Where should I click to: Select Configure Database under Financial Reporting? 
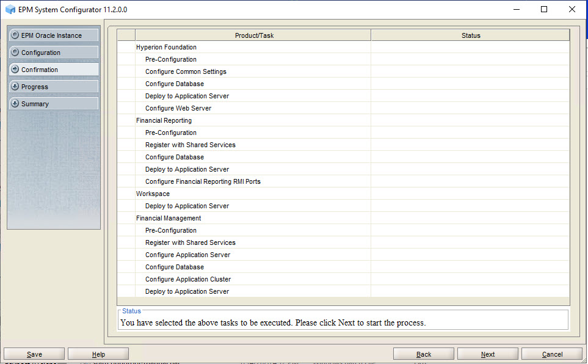343,157
